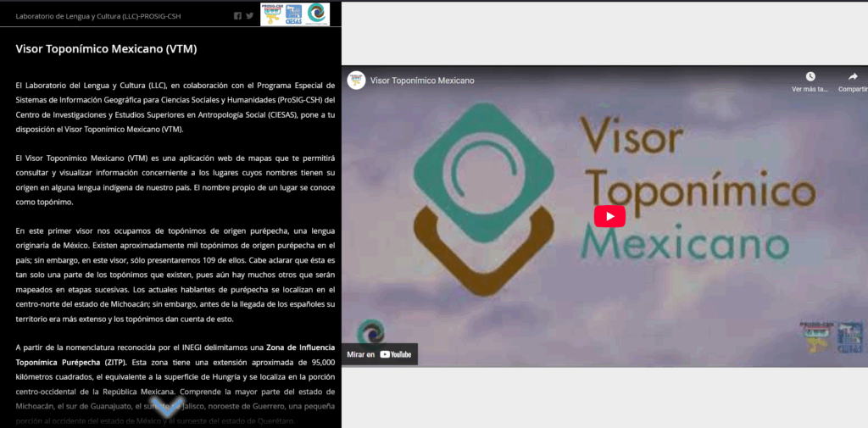Click the bold text Zona de Influencia Toponímica Purépecha (ZITP)

coord(175,355)
